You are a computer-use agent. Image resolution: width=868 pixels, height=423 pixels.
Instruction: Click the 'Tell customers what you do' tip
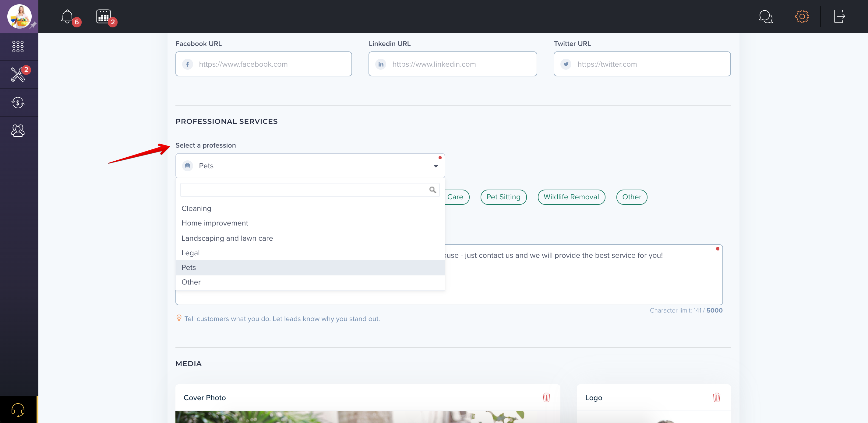[x=282, y=319]
